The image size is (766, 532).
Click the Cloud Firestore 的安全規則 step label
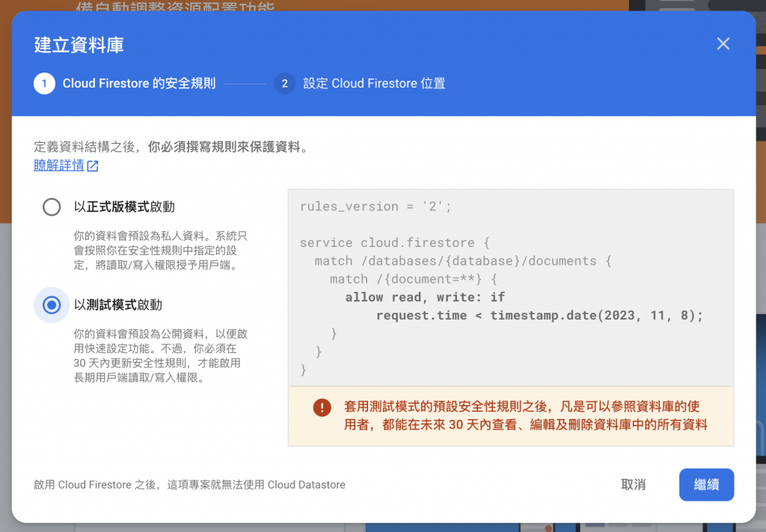click(x=138, y=84)
